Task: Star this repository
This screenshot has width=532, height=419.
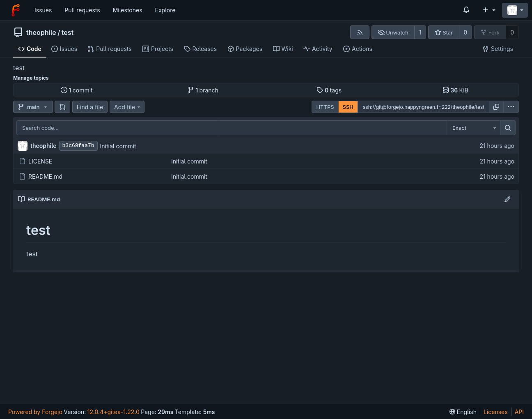Action: [x=444, y=32]
